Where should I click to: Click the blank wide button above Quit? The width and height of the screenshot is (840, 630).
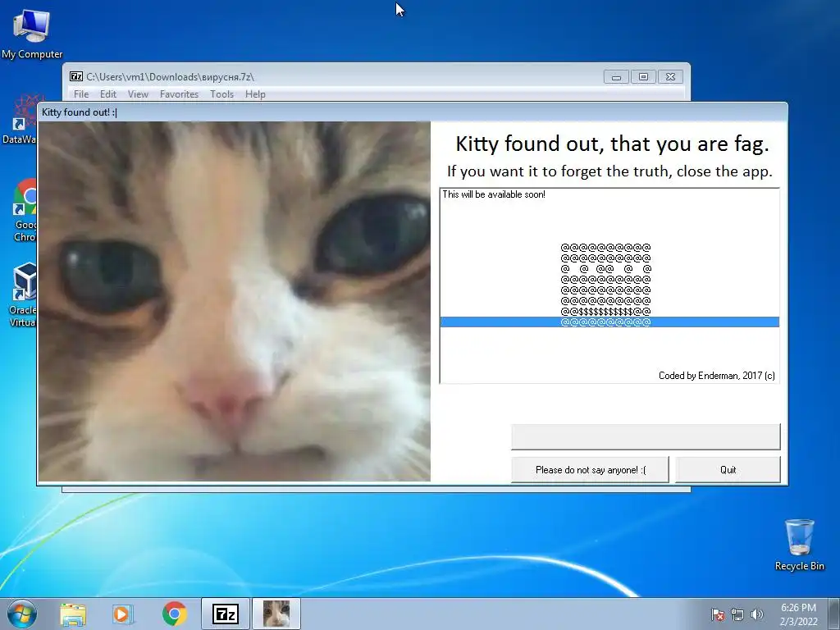point(646,436)
